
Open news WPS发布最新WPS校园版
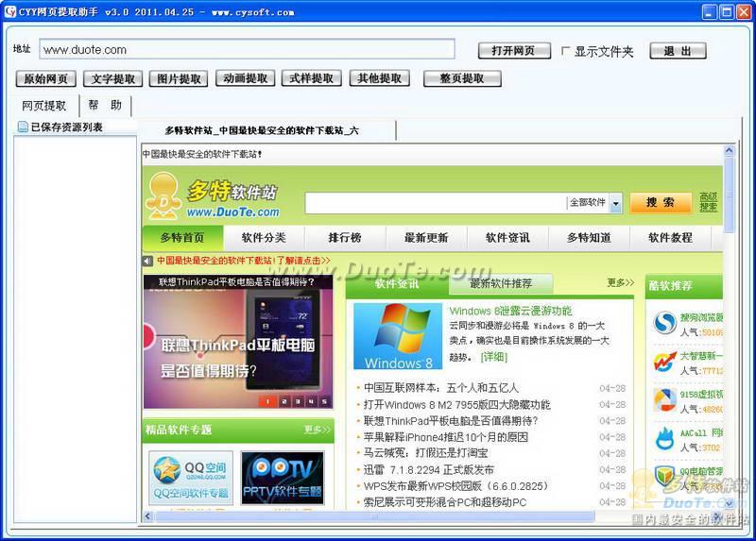tap(456, 486)
